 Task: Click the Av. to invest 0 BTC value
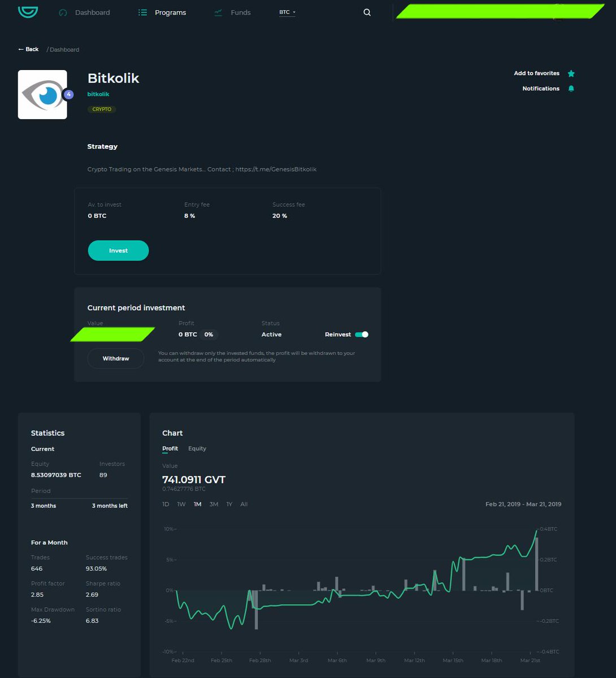tap(97, 216)
